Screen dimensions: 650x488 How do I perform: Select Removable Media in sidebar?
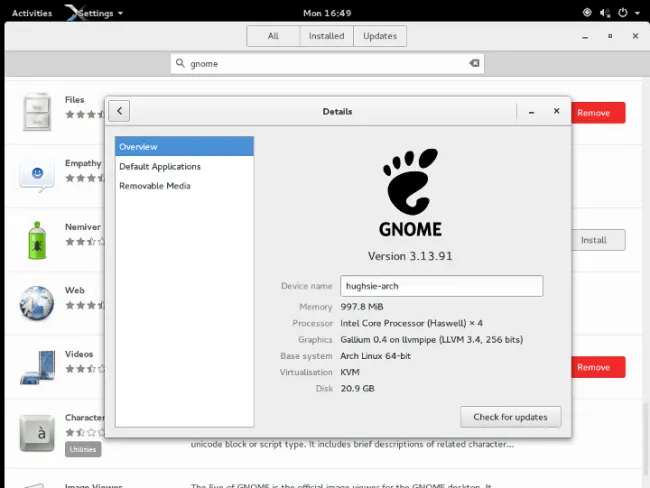click(155, 185)
